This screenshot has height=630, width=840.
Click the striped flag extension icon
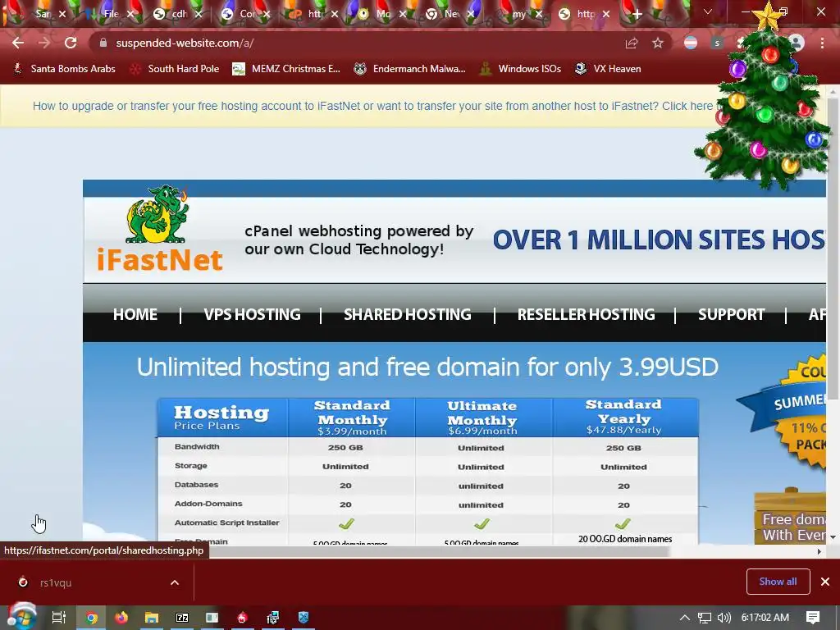point(691,43)
